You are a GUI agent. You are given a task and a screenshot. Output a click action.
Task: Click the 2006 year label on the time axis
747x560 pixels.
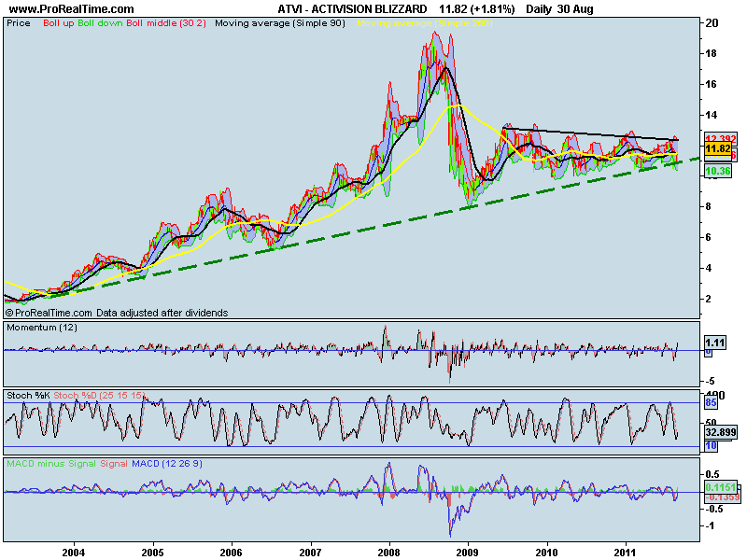click(x=231, y=553)
